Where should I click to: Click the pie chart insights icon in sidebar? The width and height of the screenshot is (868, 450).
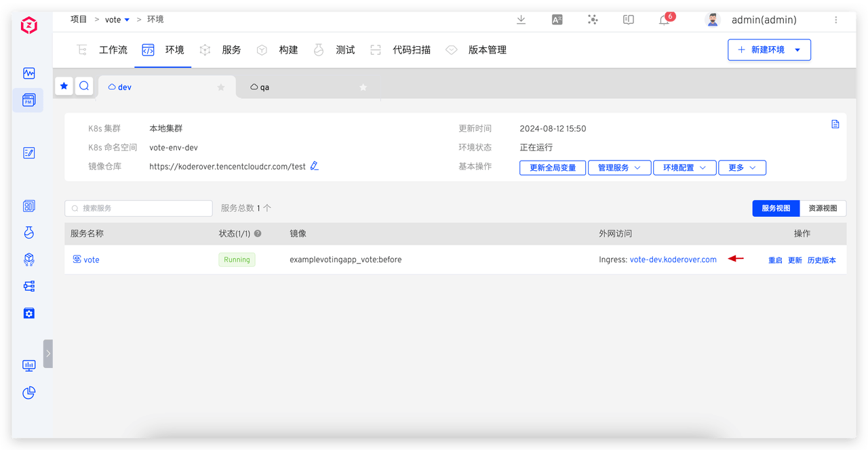28,392
